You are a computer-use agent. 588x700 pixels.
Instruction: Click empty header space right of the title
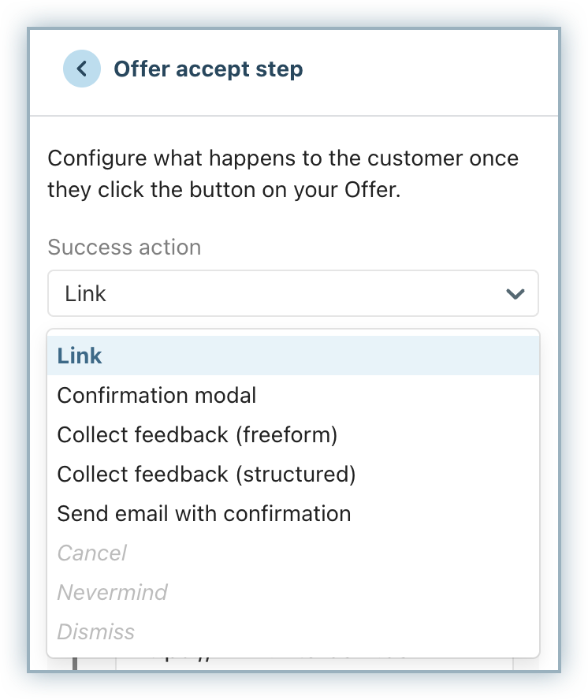click(434, 69)
